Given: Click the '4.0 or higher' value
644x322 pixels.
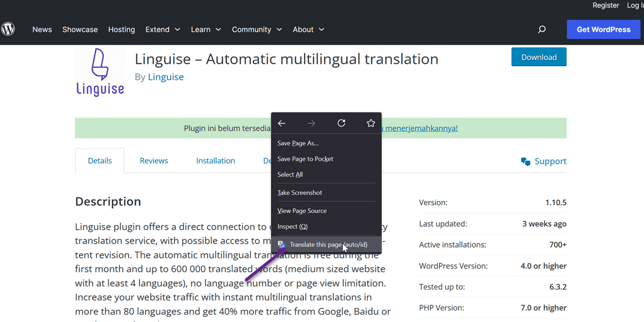Looking at the screenshot, I should pos(544,266).
